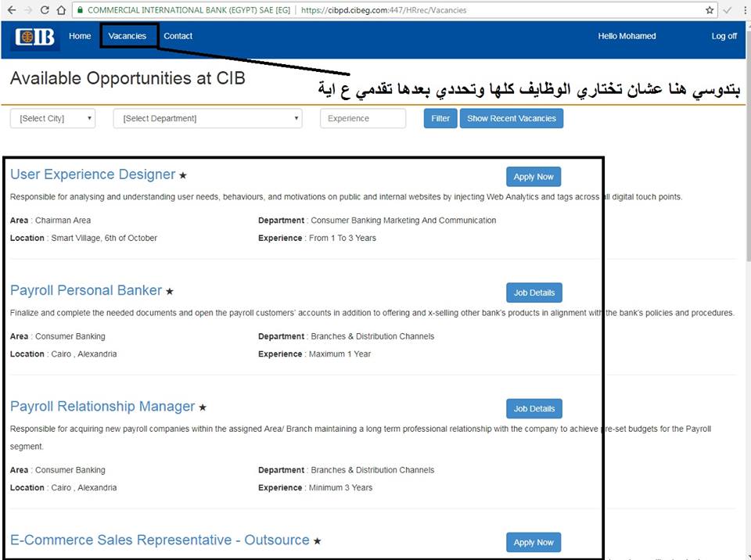
Task: Open the browser home page icon
Action: [x=61, y=10]
